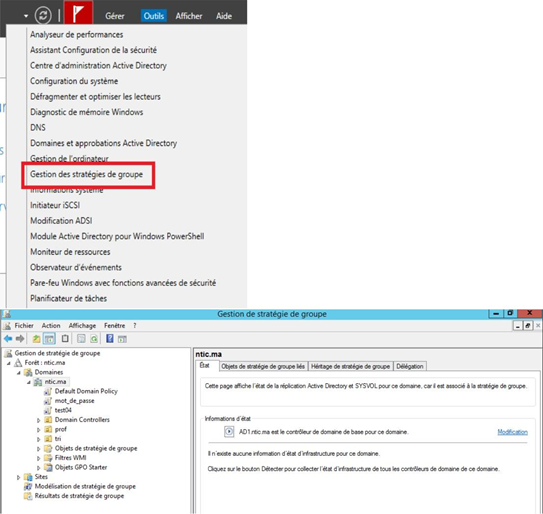This screenshot has width=543, height=514.
Task: Click the blue Back arrow in toolbar
Action: click(8, 338)
